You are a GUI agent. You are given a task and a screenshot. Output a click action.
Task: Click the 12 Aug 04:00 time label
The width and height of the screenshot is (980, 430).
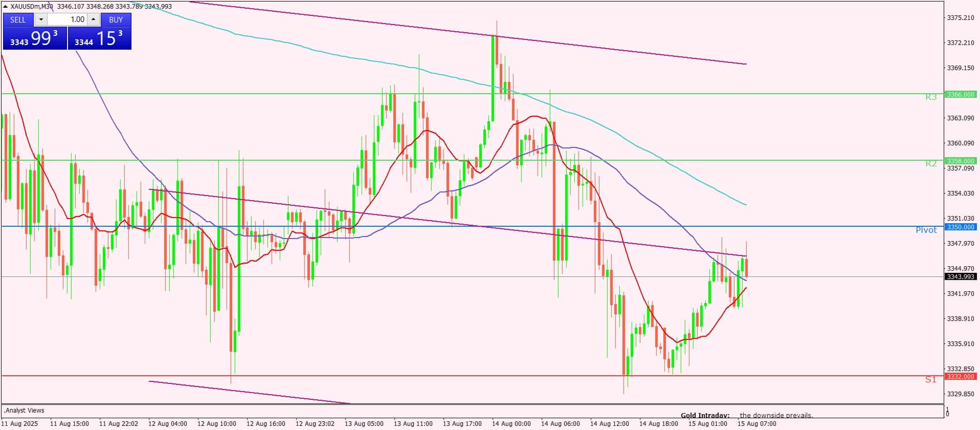168,423
